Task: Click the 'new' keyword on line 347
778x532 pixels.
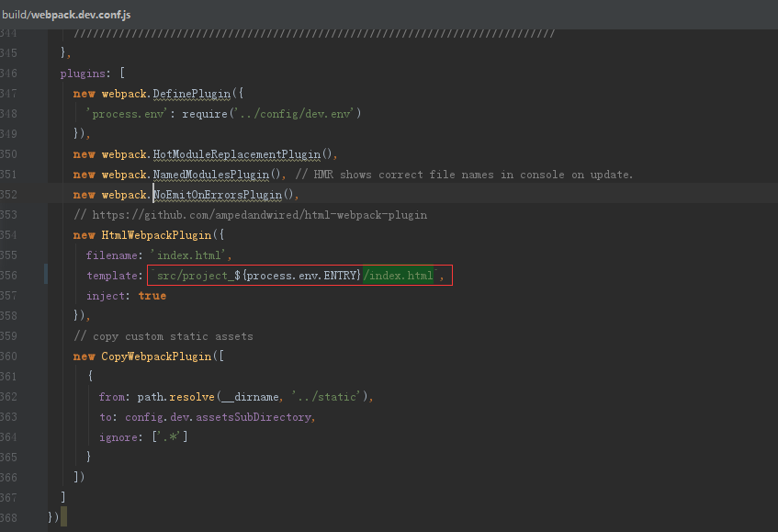Action: click(x=84, y=94)
